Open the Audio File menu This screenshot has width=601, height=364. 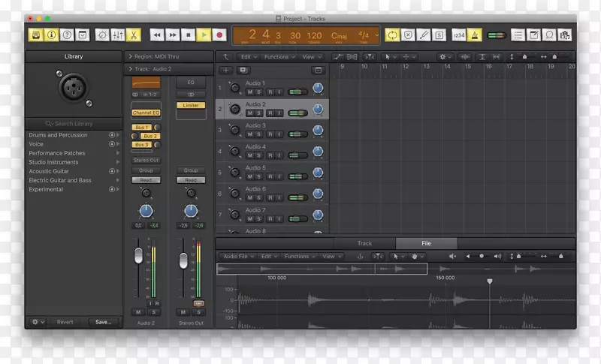(x=237, y=256)
